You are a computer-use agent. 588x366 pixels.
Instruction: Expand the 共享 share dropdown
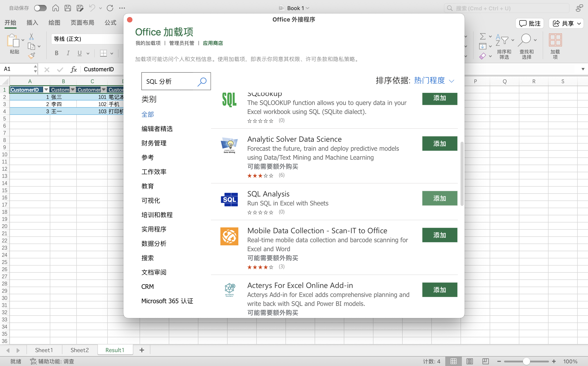pyautogui.click(x=579, y=24)
